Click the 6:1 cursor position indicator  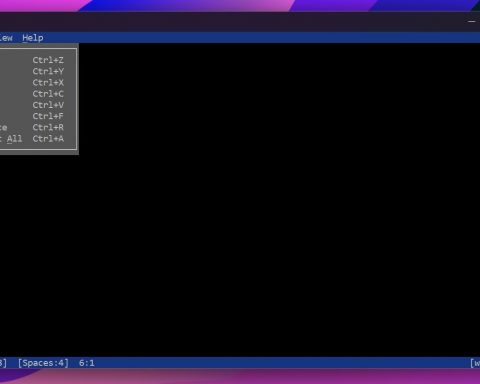pos(87,363)
